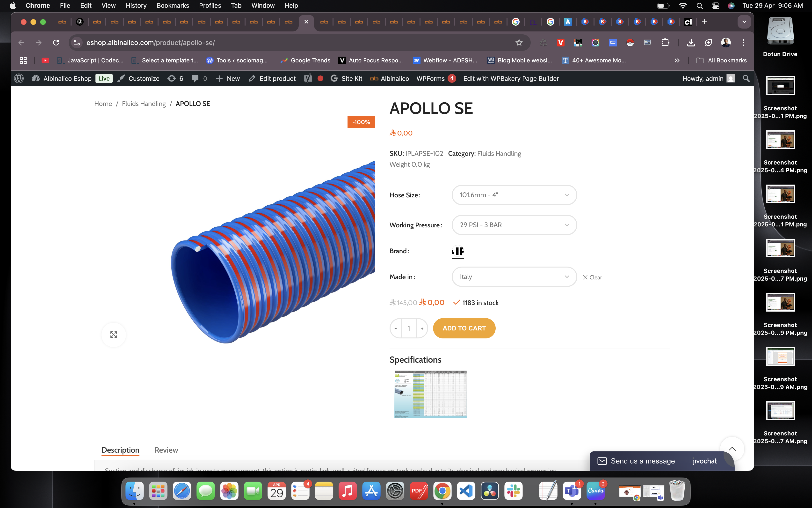This screenshot has height=508, width=812.
Task: Open Customize in admin bar
Action: point(138,78)
